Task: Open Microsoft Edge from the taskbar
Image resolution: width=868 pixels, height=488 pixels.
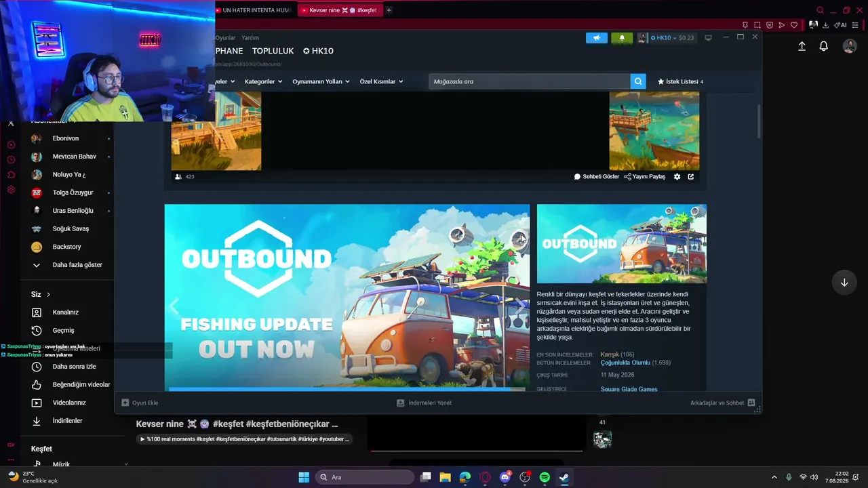Action: 465,477
